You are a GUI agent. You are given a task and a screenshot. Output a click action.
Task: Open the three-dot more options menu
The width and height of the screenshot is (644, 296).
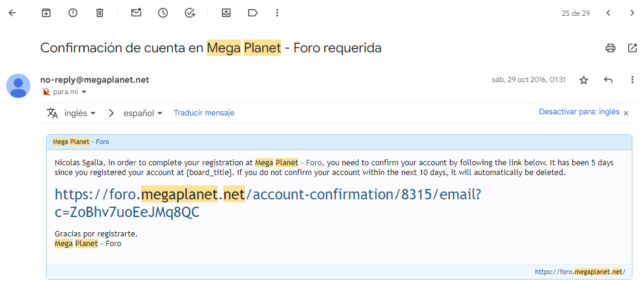coord(277,13)
